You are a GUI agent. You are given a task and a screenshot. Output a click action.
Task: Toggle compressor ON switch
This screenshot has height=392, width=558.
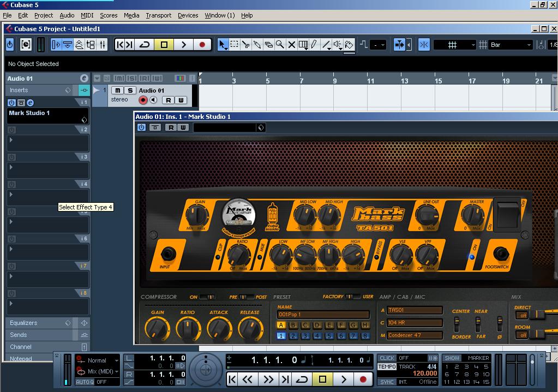pyautogui.click(x=206, y=297)
